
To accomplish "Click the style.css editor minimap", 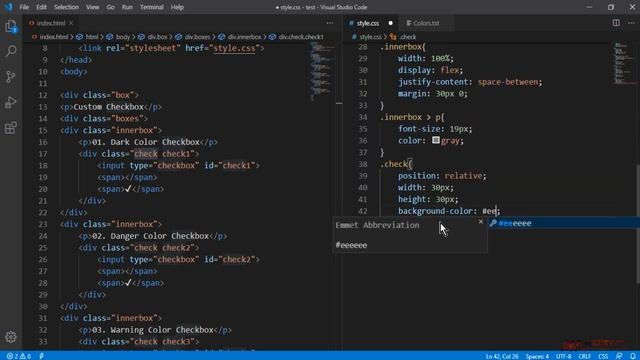I will [x=624, y=63].
